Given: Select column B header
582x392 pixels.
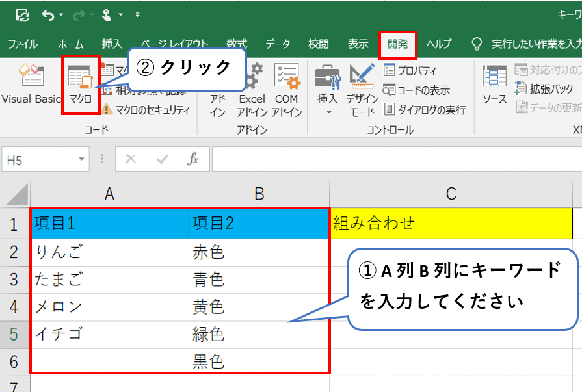Looking at the screenshot, I should (x=259, y=193).
